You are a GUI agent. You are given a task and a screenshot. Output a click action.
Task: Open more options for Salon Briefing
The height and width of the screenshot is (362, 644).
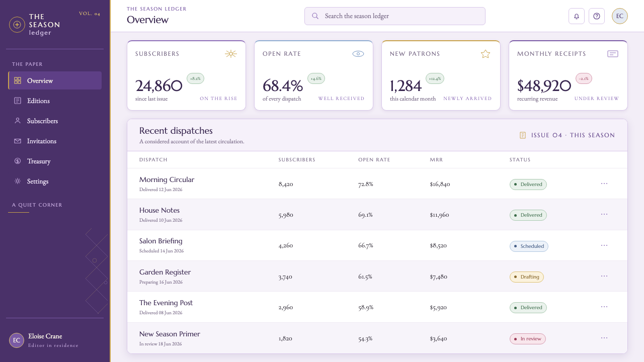604,245
